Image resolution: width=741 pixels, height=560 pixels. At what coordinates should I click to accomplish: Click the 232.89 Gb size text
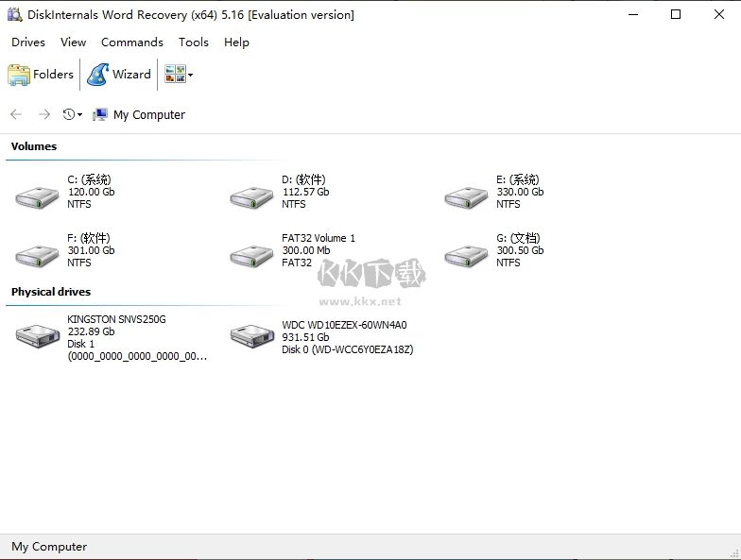91,331
